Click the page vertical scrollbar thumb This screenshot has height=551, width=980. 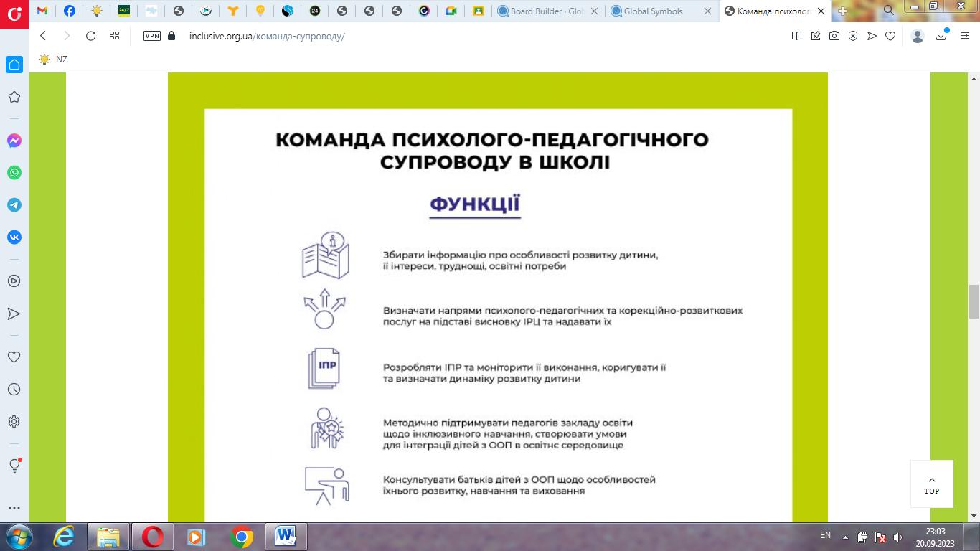(974, 301)
